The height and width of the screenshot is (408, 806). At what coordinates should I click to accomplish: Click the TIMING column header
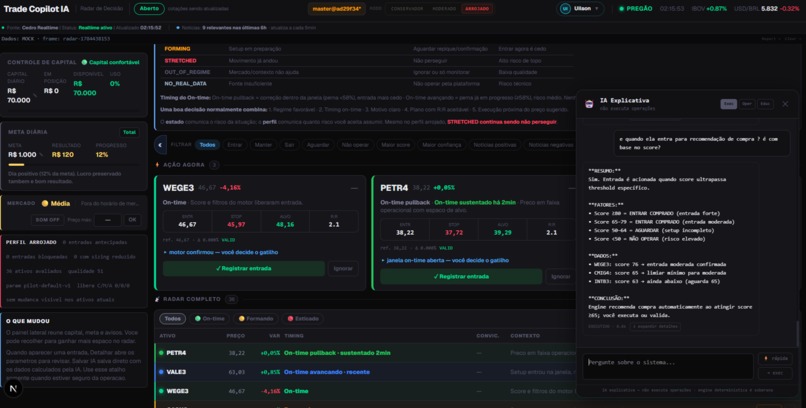point(294,336)
